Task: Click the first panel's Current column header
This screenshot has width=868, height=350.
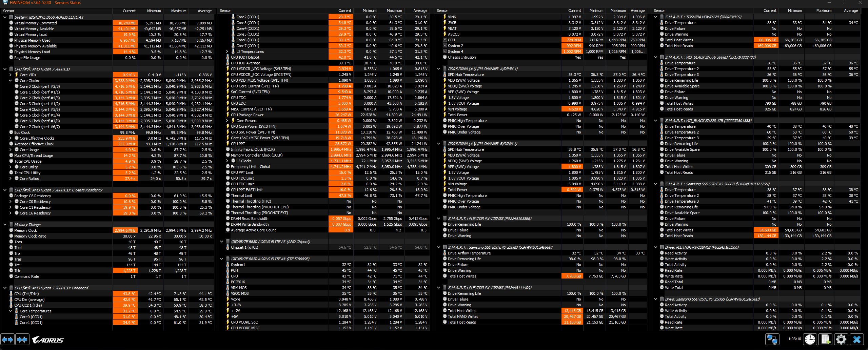Action: click(125, 11)
